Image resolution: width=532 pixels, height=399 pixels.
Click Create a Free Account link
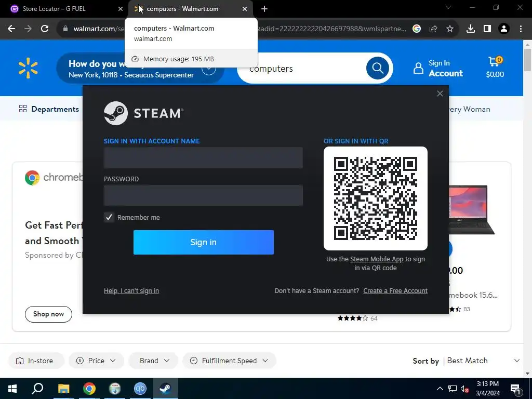(395, 291)
